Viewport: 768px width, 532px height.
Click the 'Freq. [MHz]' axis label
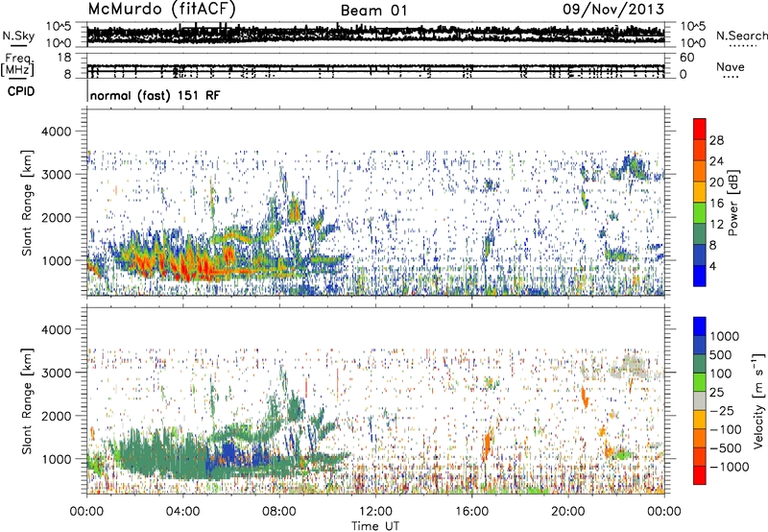[17, 65]
